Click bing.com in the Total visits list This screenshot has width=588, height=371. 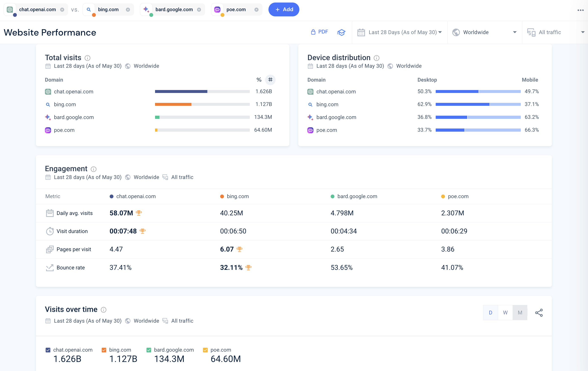click(65, 104)
